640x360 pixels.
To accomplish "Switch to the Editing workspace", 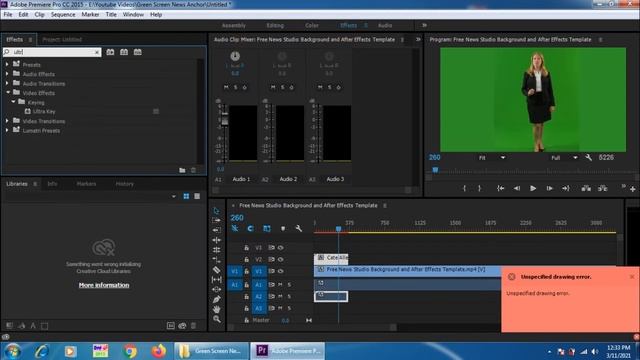I will click(275, 25).
